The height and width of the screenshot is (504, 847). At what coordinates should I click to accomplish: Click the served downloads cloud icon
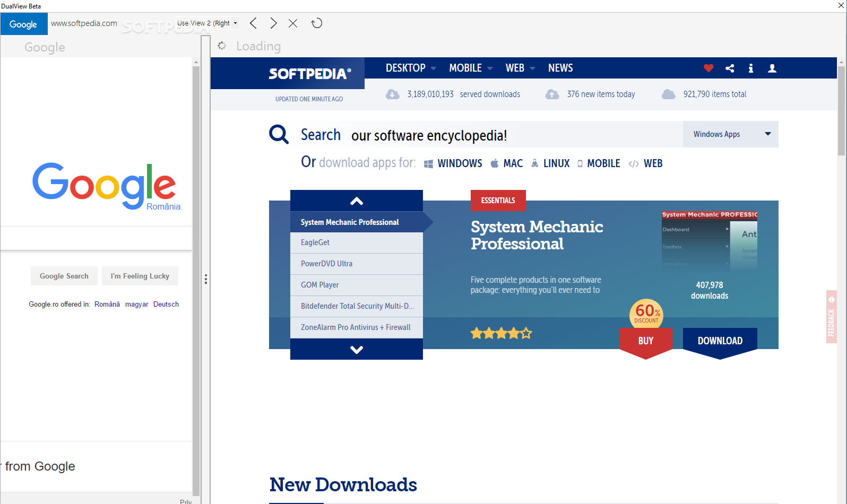[x=393, y=94]
